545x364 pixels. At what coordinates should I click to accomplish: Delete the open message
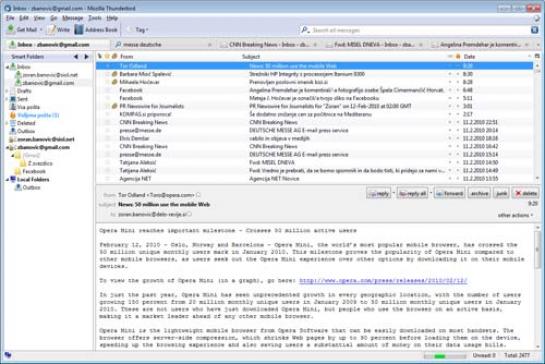[x=526, y=193]
